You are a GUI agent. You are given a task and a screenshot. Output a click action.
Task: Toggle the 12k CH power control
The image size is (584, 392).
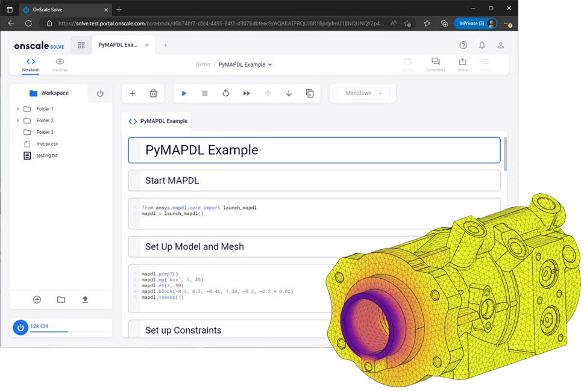pyautogui.click(x=20, y=327)
